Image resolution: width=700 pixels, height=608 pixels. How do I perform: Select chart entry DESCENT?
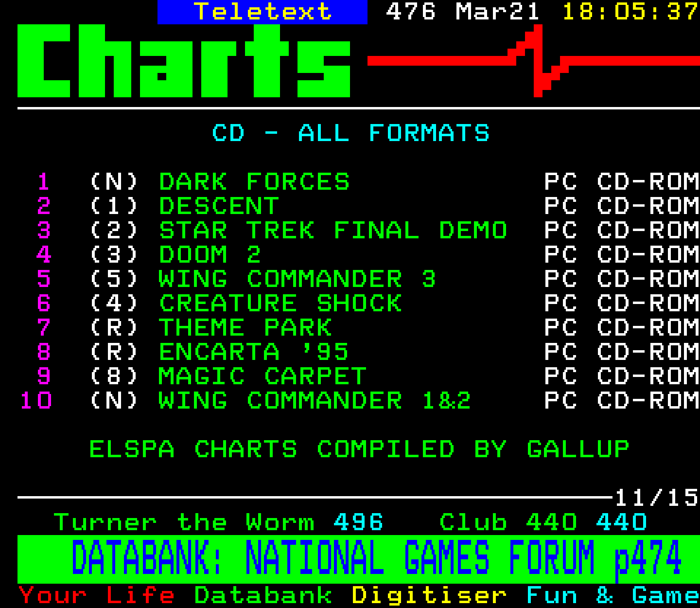(219, 206)
